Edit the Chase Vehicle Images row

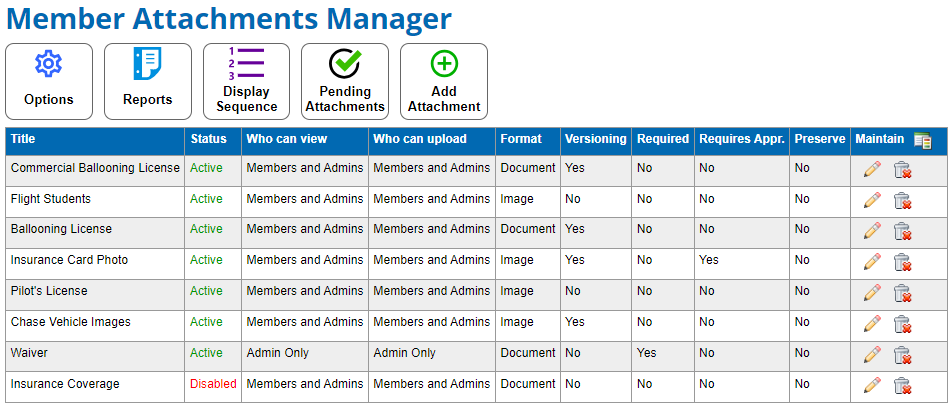pyautogui.click(x=872, y=323)
